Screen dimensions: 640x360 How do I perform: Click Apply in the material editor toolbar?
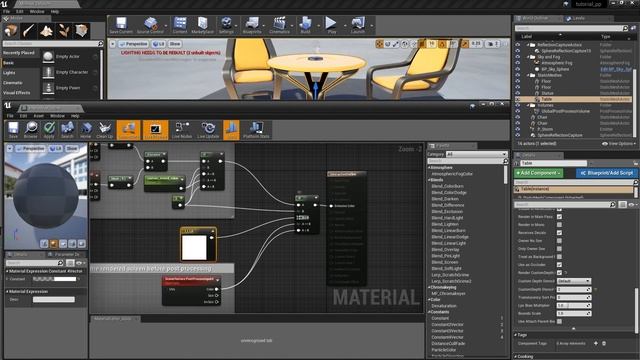49,130
